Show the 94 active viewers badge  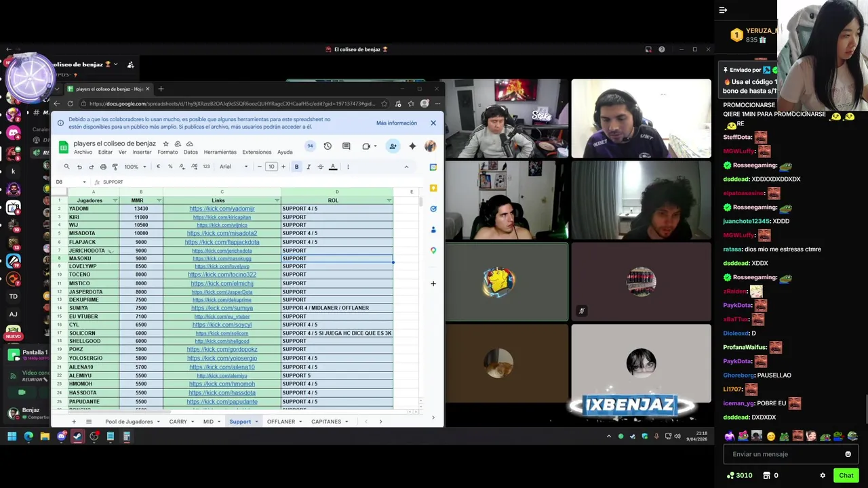(310, 146)
